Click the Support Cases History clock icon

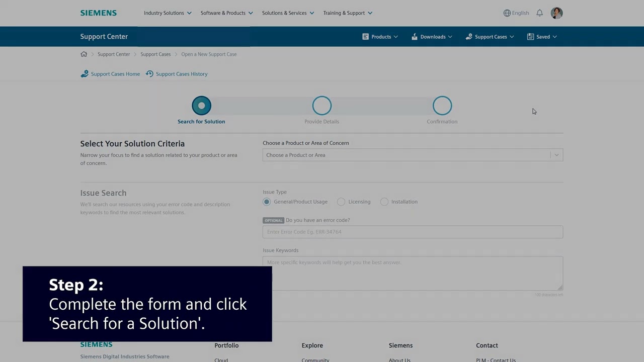[149, 74]
